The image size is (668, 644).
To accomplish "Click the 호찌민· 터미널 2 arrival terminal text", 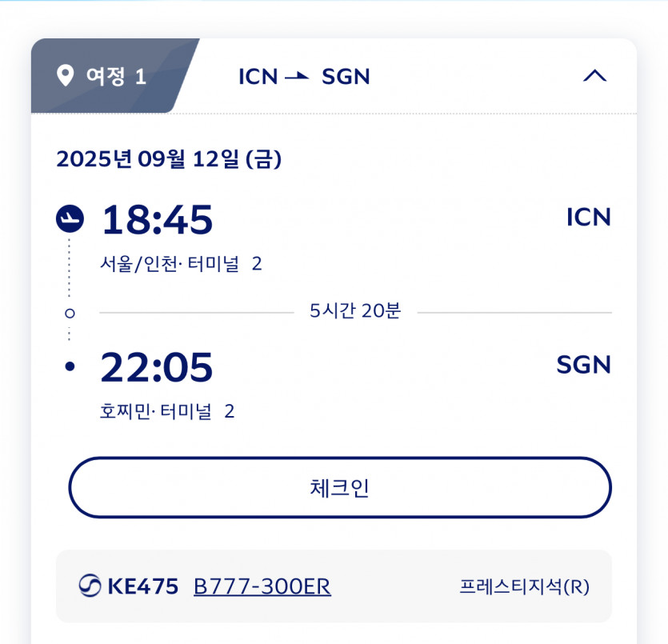I will 167,411.
